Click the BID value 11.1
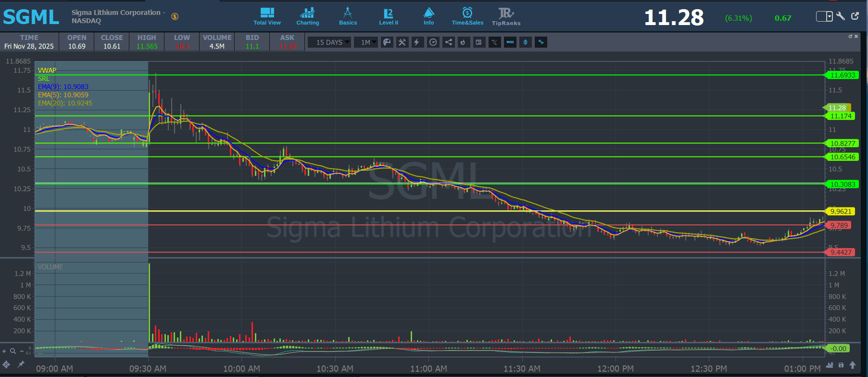Screen dimensions: 868x377 coord(252,47)
